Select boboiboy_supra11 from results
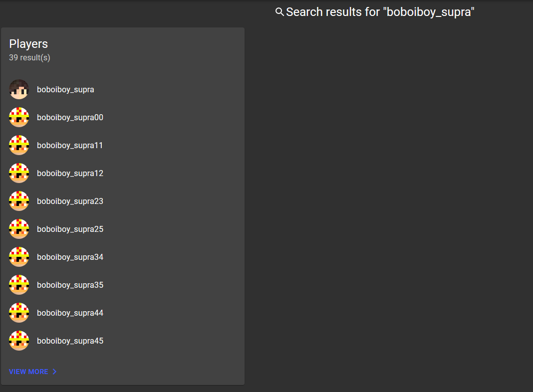Viewport: 533px width, 392px height. [70, 146]
